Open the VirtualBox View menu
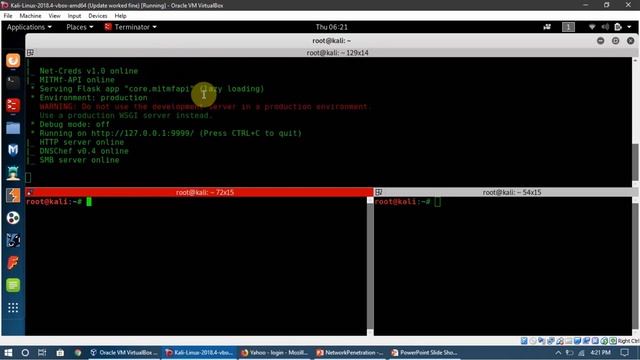The height and width of the screenshot is (360, 640). tap(54, 16)
